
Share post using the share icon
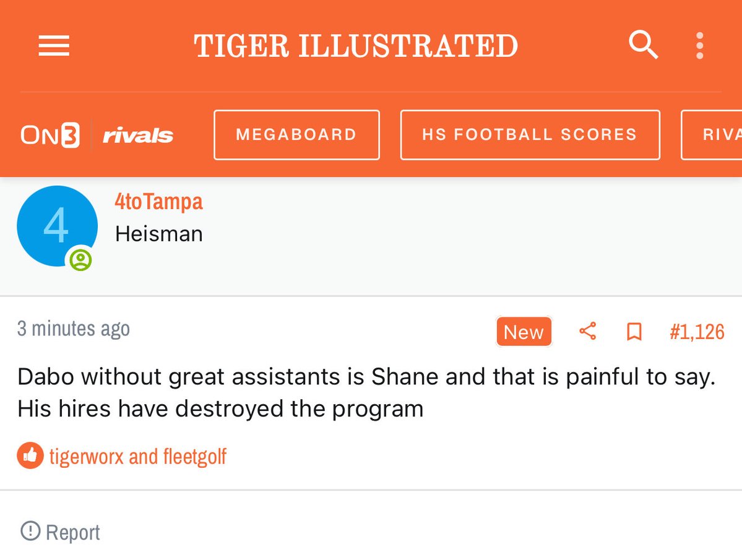pyautogui.click(x=587, y=332)
